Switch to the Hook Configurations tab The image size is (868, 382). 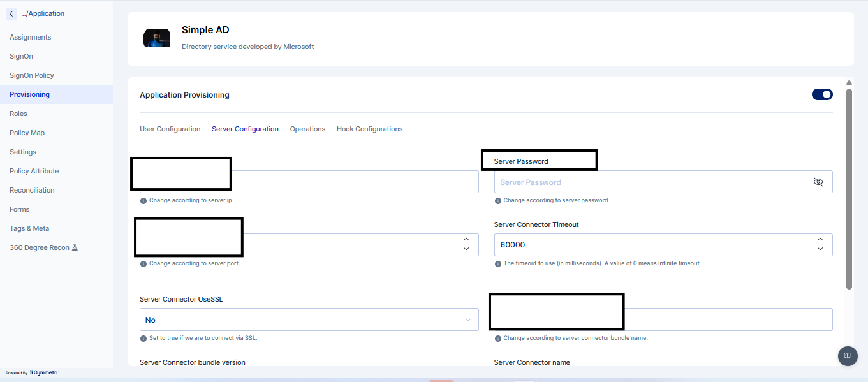(369, 129)
